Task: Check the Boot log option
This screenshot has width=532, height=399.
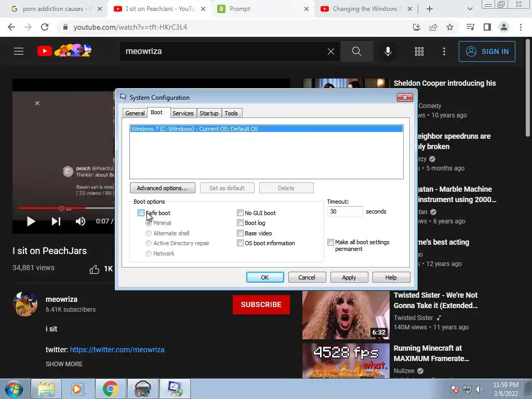Action: point(240,223)
